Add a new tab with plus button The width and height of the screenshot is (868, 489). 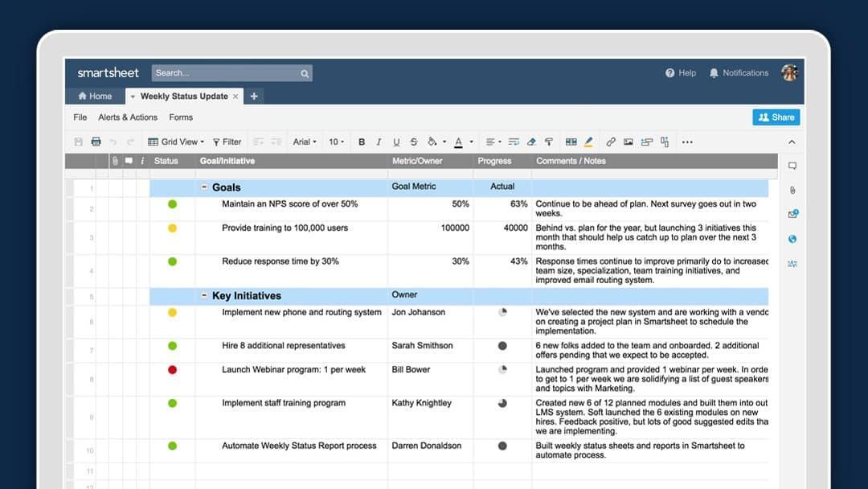click(254, 97)
